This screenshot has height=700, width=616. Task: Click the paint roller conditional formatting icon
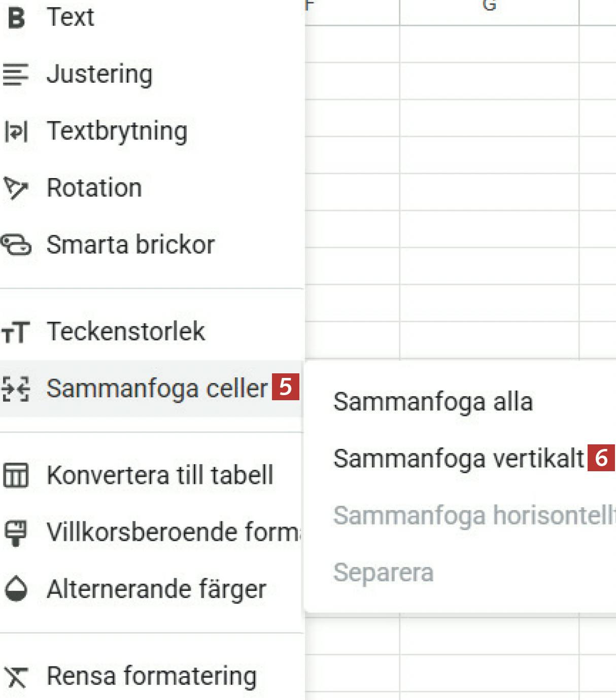point(16,533)
